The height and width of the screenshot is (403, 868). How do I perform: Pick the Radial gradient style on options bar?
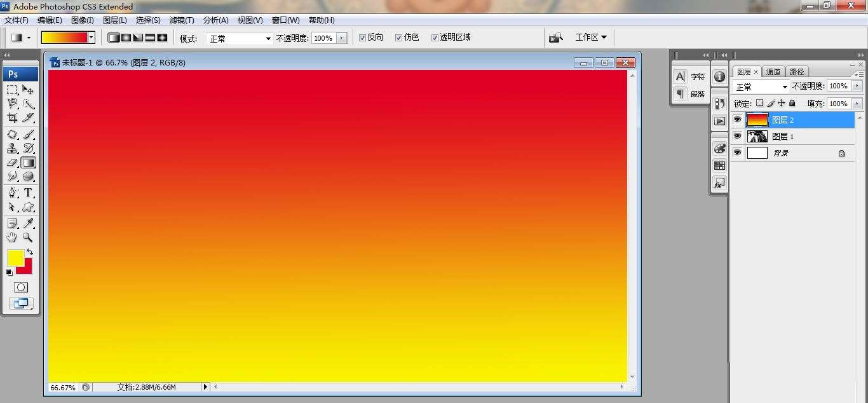pyautogui.click(x=126, y=38)
